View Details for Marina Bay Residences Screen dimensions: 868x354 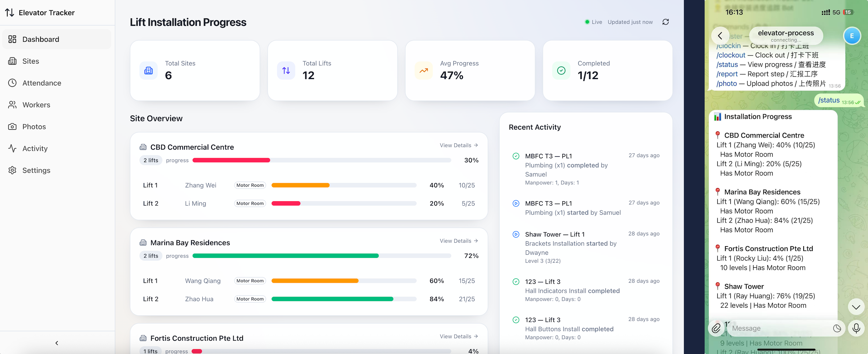coord(459,241)
